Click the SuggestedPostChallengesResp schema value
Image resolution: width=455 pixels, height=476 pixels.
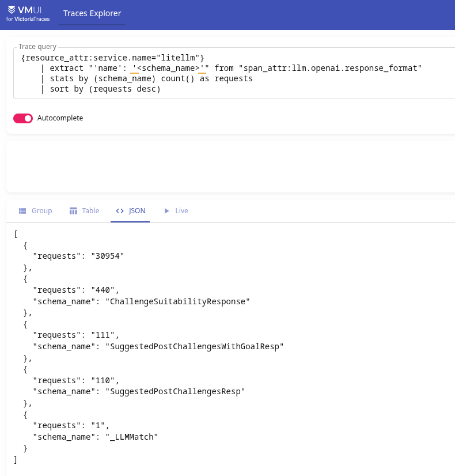coord(175,391)
